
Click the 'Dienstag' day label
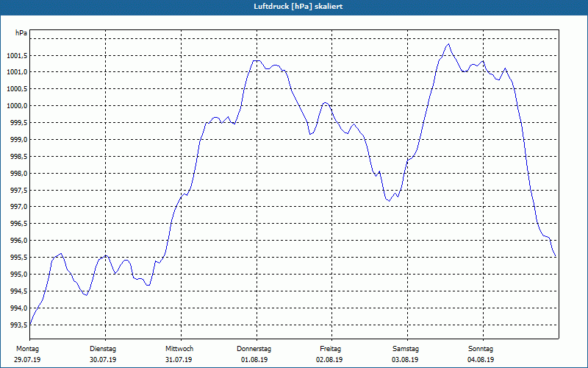(103, 349)
